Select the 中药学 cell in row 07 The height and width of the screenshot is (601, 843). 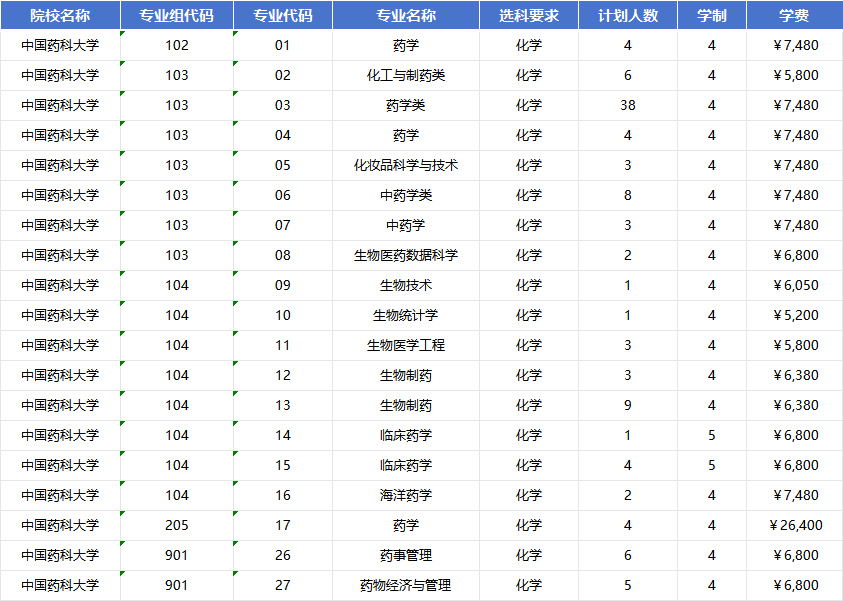pyautogui.click(x=406, y=225)
